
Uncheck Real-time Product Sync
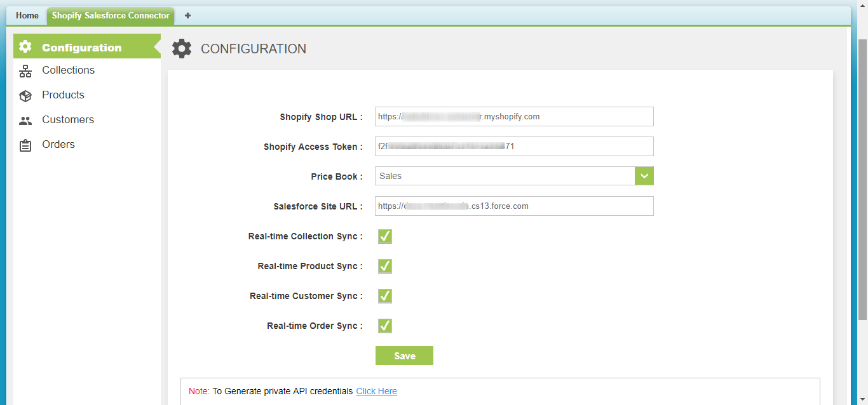[385, 267]
